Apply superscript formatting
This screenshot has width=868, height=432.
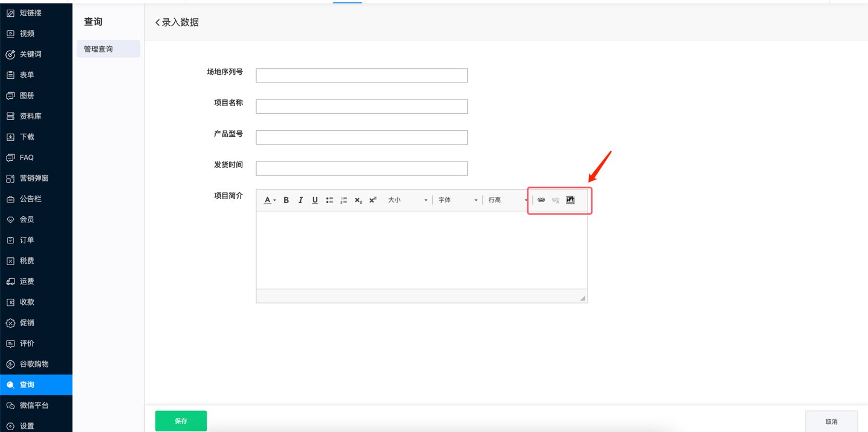(373, 200)
